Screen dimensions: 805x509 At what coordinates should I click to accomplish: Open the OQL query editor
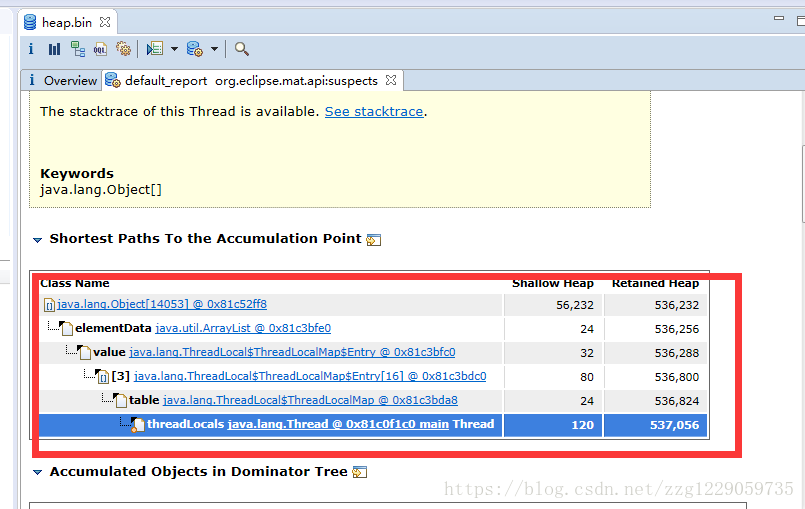click(x=100, y=49)
